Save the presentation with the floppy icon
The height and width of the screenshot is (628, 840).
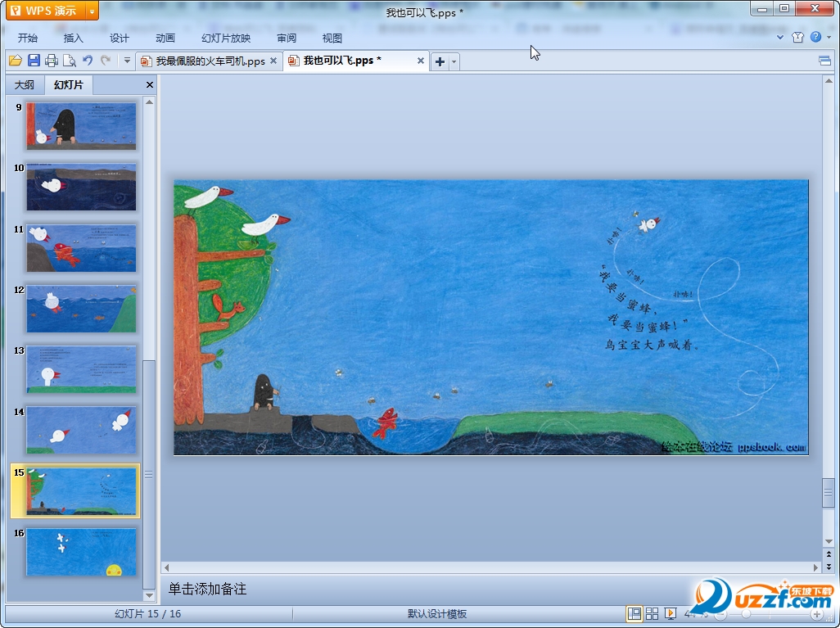pyautogui.click(x=34, y=61)
